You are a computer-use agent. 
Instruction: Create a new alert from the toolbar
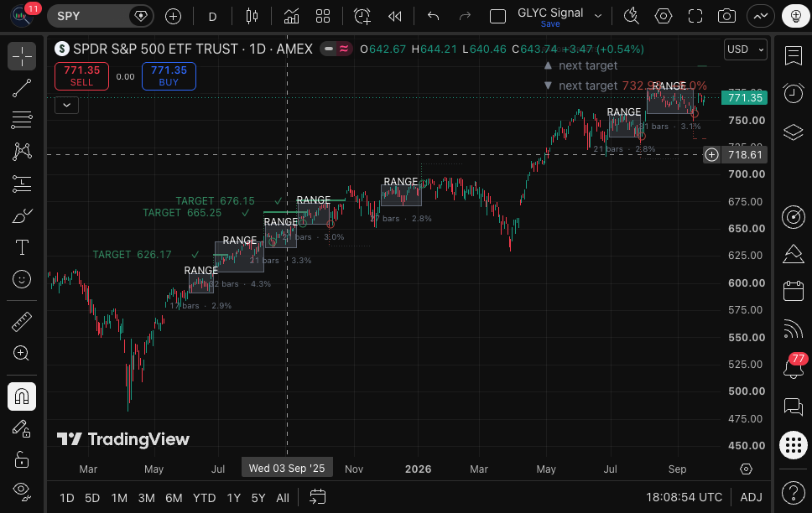[362, 17]
